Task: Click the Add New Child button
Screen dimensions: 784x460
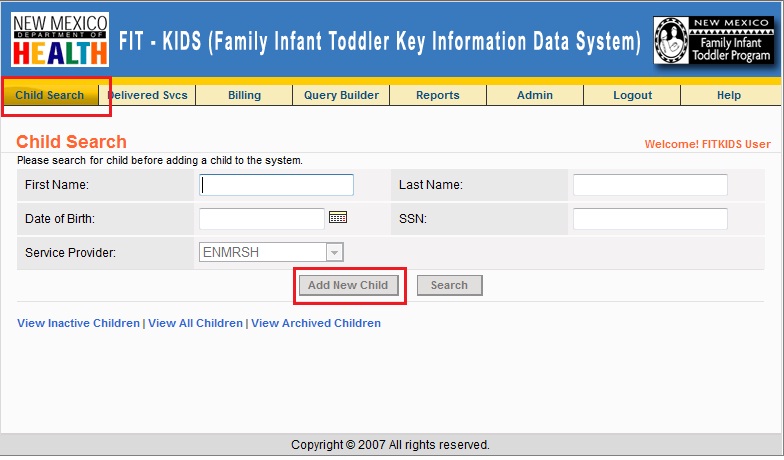Action: (x=348, y=285)
